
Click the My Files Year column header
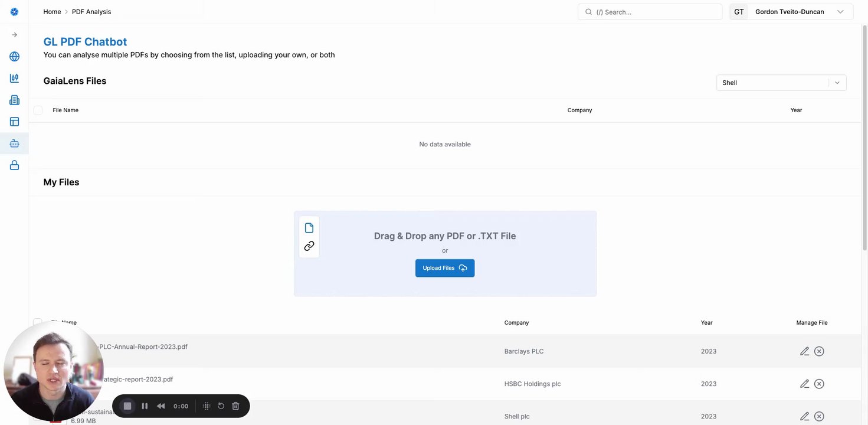pos(706,323)
